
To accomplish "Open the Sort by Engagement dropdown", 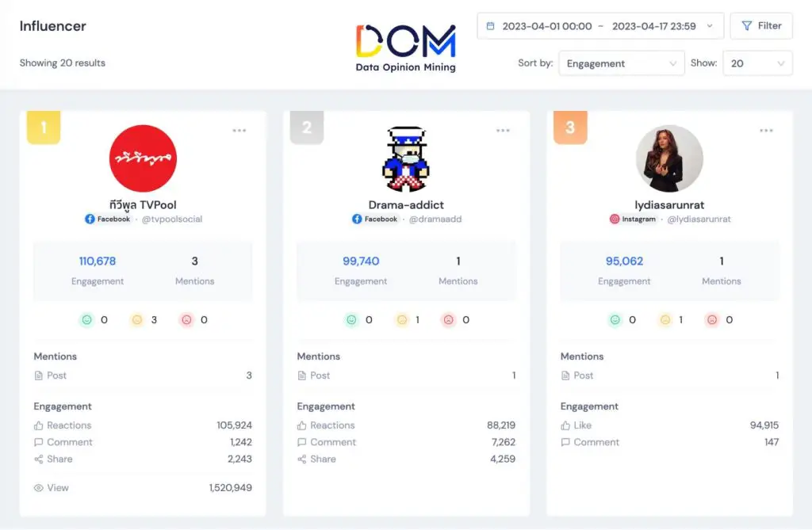I will click(622, 63).
